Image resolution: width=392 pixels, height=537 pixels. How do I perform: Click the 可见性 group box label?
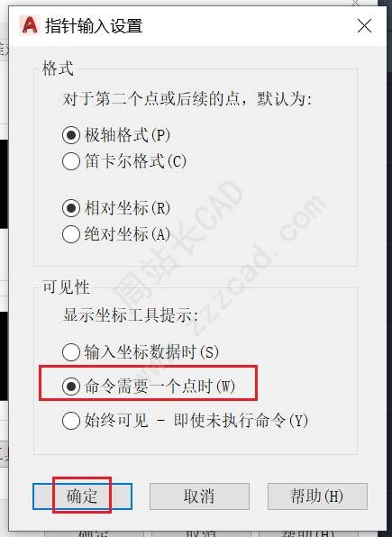click(66, 287)
